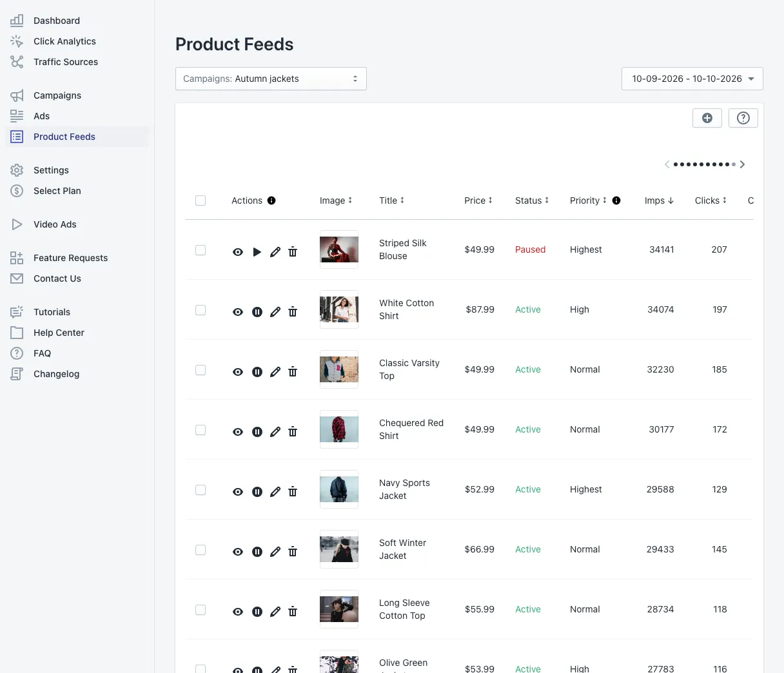Click the Paused status of Striped Silk Blouse

(530, 249)
